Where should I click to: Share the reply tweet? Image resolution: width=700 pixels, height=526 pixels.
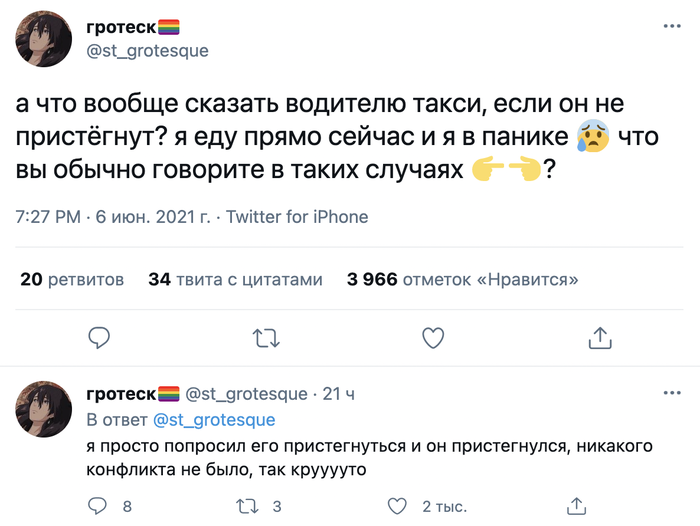pos(575,505)
